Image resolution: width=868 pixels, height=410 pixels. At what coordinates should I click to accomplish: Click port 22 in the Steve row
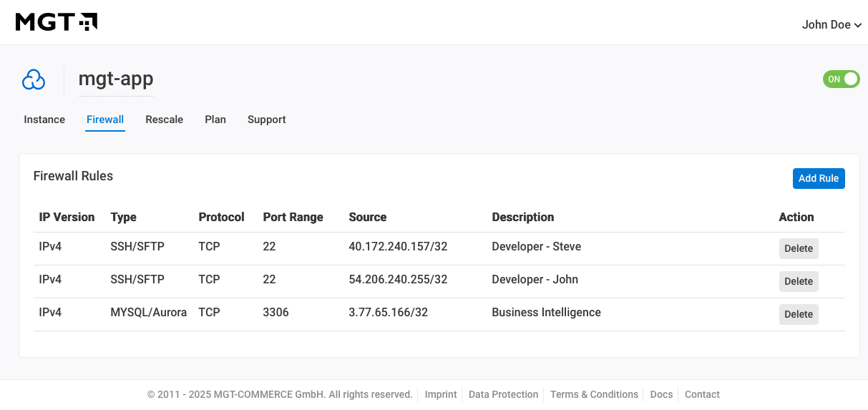coord(269,247)
